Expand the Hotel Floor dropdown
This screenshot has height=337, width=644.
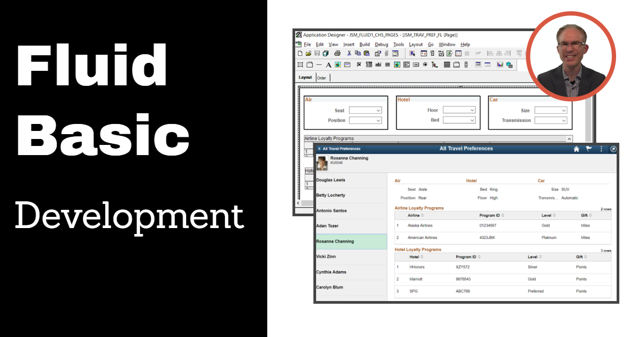pyautogui.click(x=459, y=110)
